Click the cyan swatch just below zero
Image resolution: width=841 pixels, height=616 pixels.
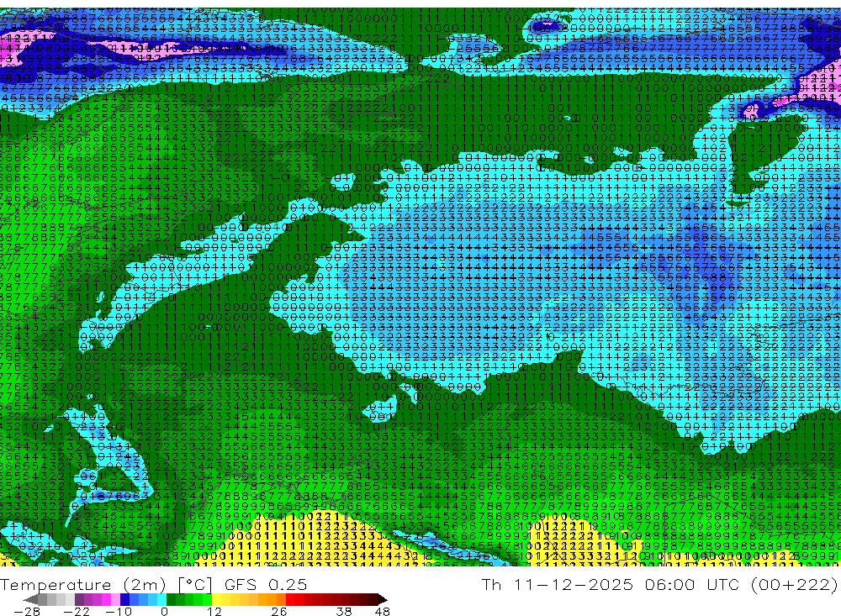[161, 599]
